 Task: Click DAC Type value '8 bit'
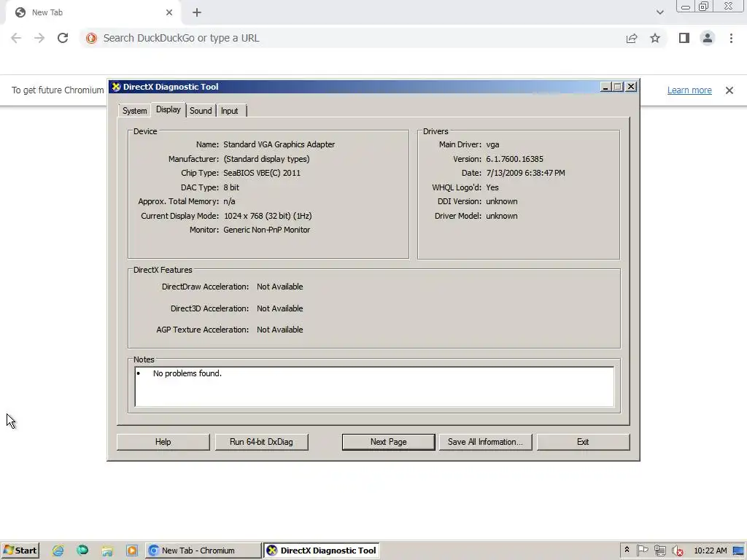click(231, 187)
